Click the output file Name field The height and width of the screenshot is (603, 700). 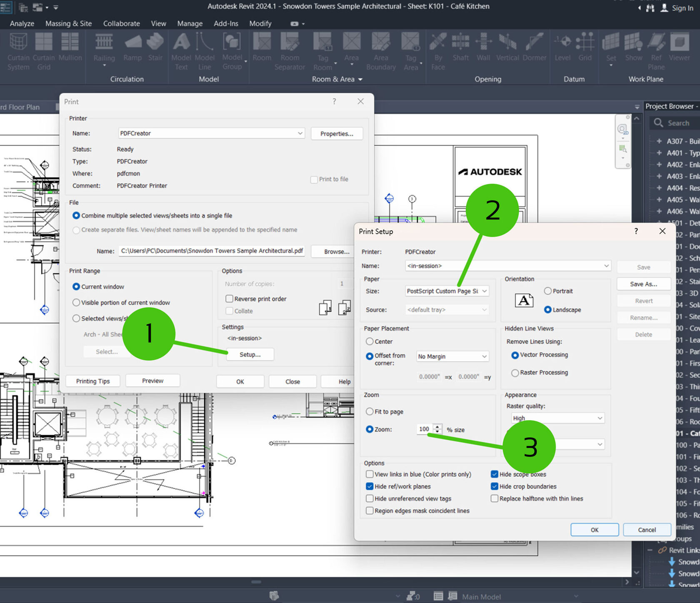coord(212,251)
